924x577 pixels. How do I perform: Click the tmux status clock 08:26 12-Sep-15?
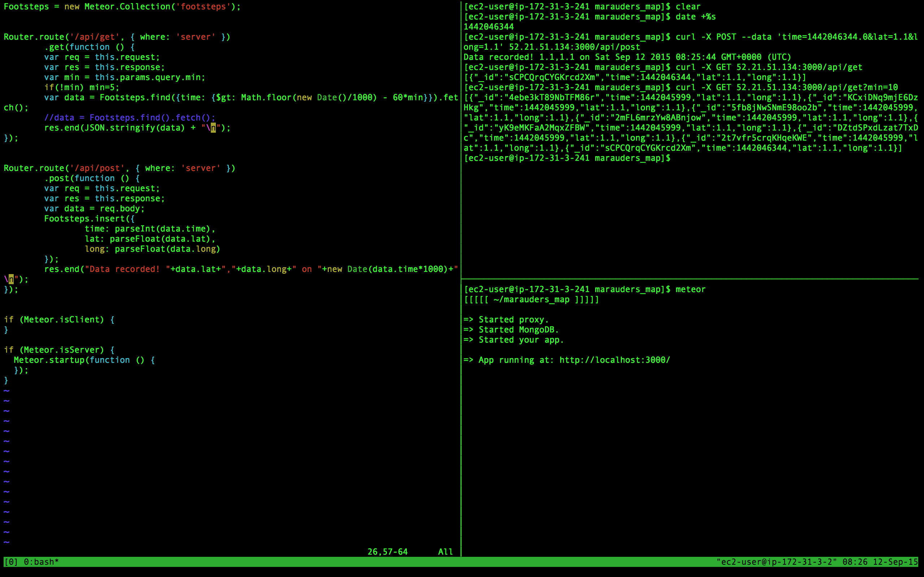[x=880, y=562]
